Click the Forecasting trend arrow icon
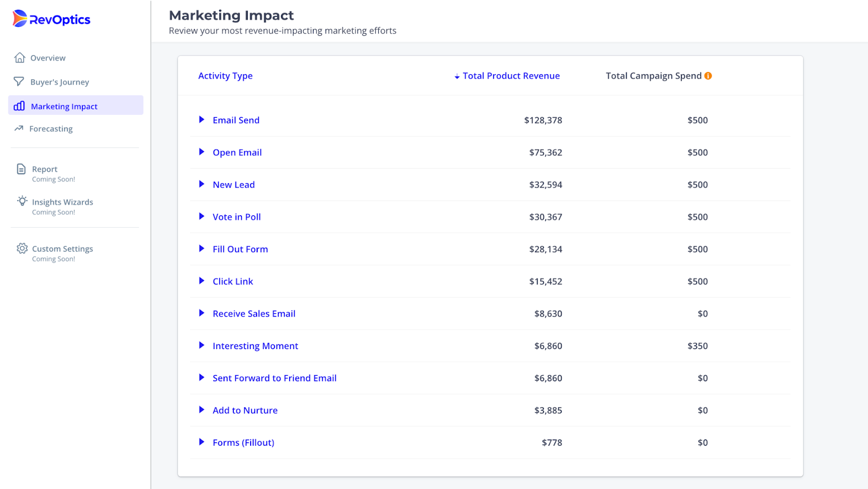 pos(19,128)
